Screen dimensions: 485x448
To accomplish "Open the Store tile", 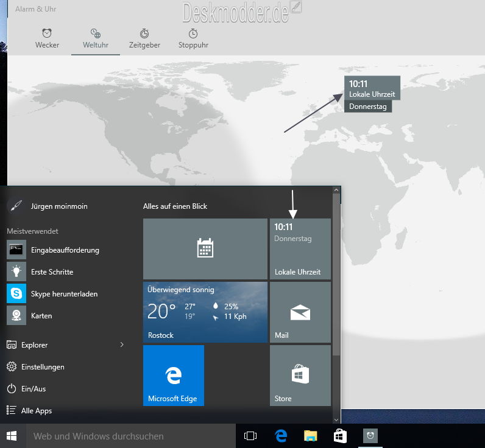I will pyautogui.click(x=300, y=376).
